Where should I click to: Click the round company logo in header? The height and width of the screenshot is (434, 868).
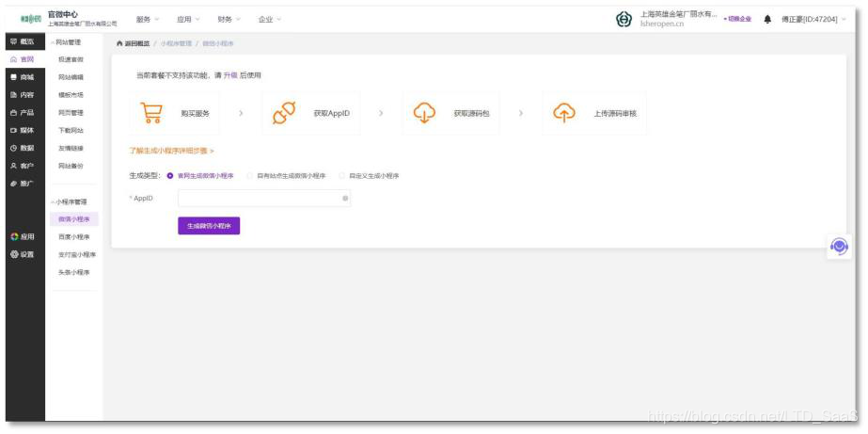[623, 20]
